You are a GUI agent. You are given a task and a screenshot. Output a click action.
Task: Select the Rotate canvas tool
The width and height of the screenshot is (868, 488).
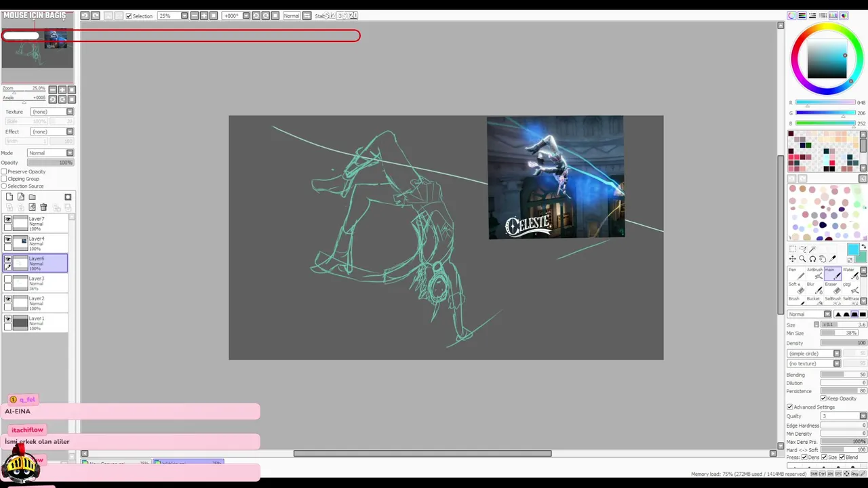pos(812,259)
